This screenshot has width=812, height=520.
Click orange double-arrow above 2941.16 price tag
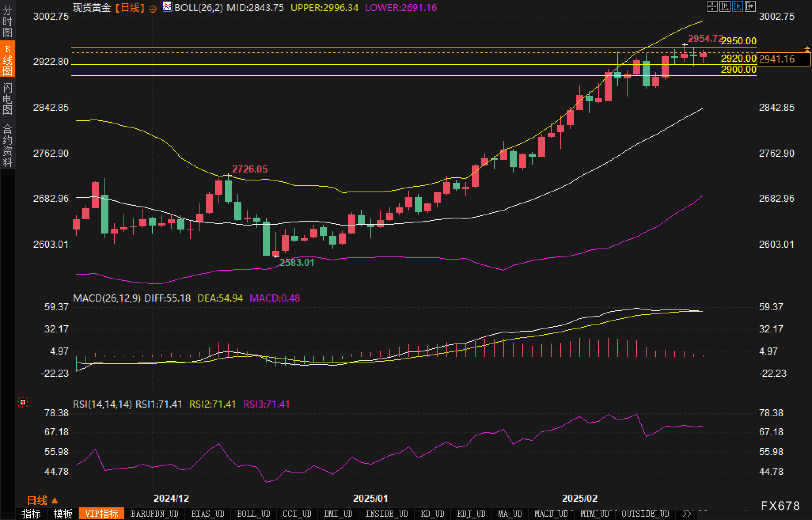coord(807,49)
